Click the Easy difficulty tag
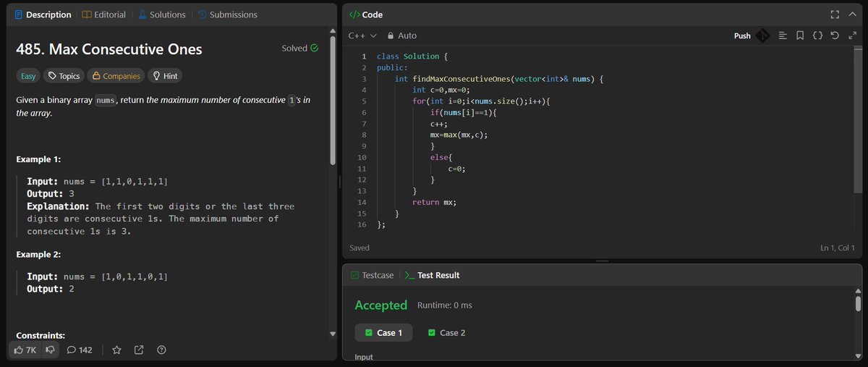868x367 pixels. (x=28, y=76)
